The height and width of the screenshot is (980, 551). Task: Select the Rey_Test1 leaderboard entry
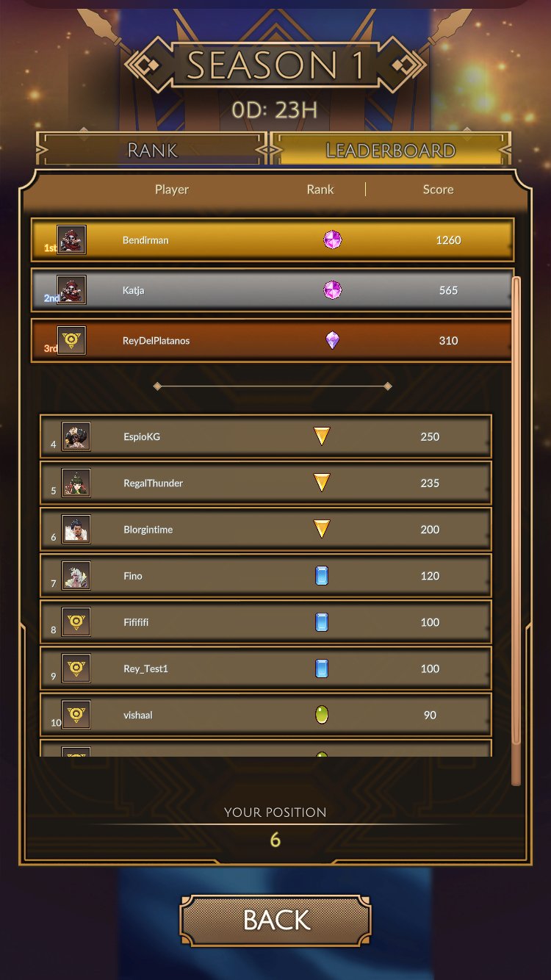(265, 669)
